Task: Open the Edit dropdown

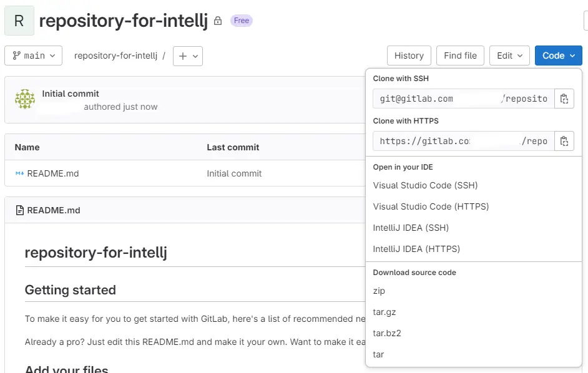Action: coord(509,56)
